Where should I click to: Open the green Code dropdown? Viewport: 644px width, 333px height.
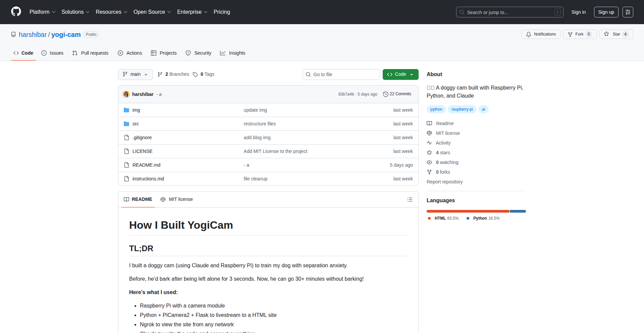coord(400,74)
